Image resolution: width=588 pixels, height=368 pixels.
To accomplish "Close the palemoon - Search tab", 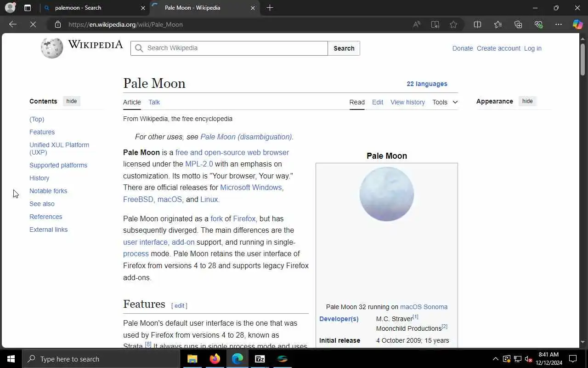I will click(143, 8).
